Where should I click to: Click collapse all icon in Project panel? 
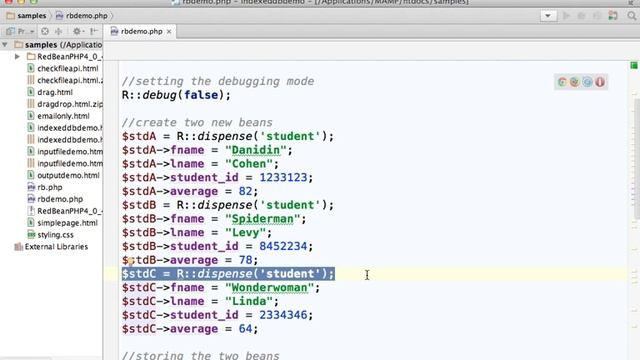(58, 31)
